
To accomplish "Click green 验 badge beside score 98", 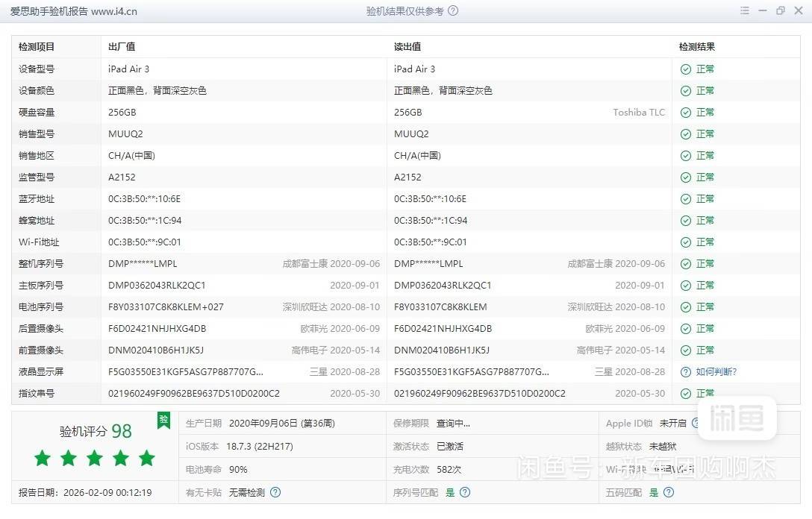I will click(x=163, y=420).
